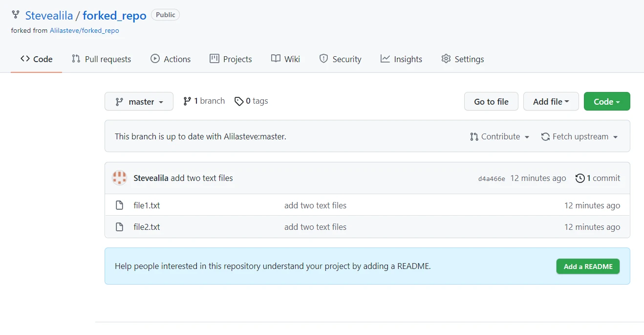Open the master branch selector dropdown
Viewport: 644px width, 335px height.
pos(139,101)
